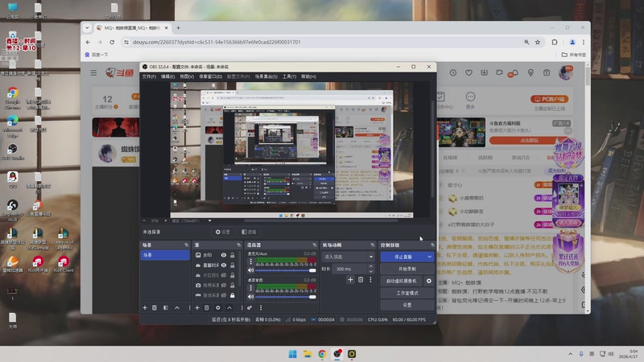Viewport: 644px width, 362px height.
Task: Pop out the Controls dock panel
Action: (432, 245)
